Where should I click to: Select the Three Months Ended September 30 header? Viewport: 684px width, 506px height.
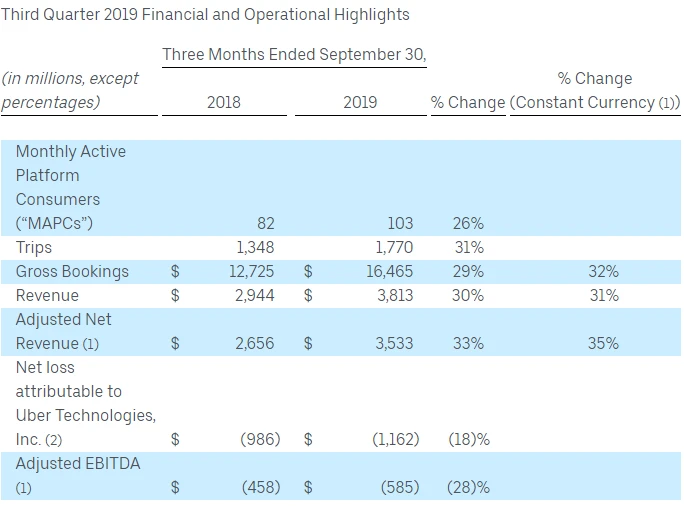[x=294, y=55]
